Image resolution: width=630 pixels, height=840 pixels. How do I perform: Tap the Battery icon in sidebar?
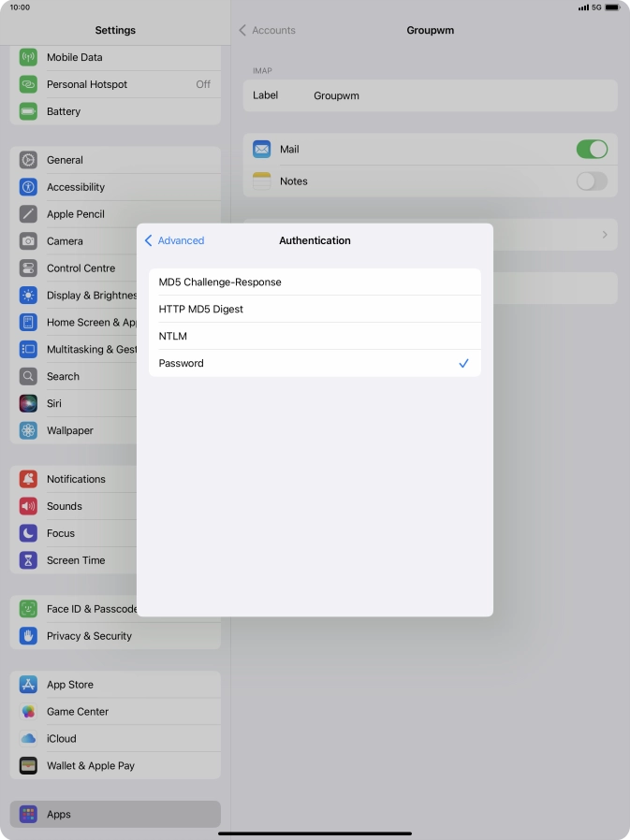tap(28, 111)
